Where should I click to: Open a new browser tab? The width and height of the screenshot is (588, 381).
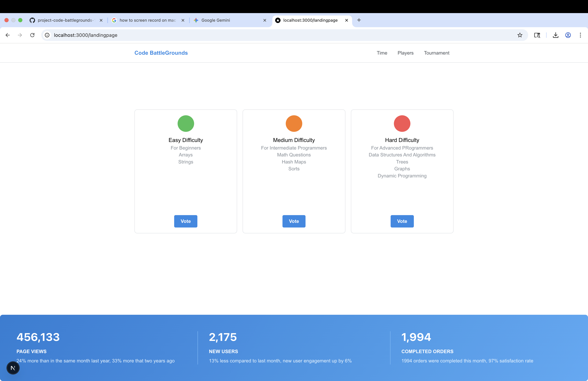(x=359, y=20)
